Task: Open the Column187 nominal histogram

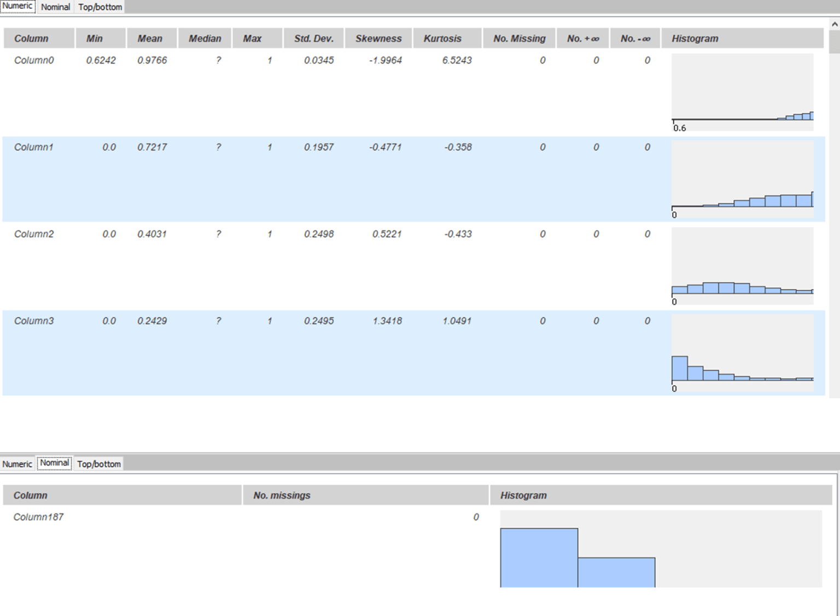Action: pyautogui.click(x=661, y=549)
